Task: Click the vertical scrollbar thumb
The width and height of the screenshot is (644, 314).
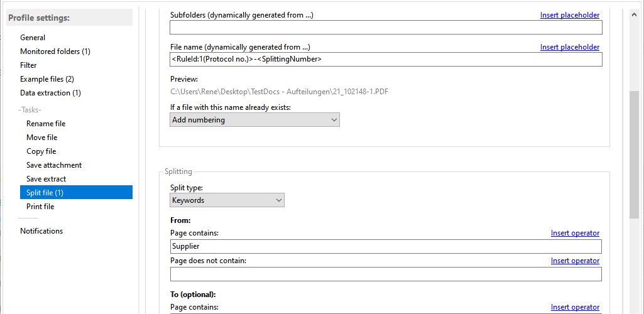Action: tap(634, 154)
